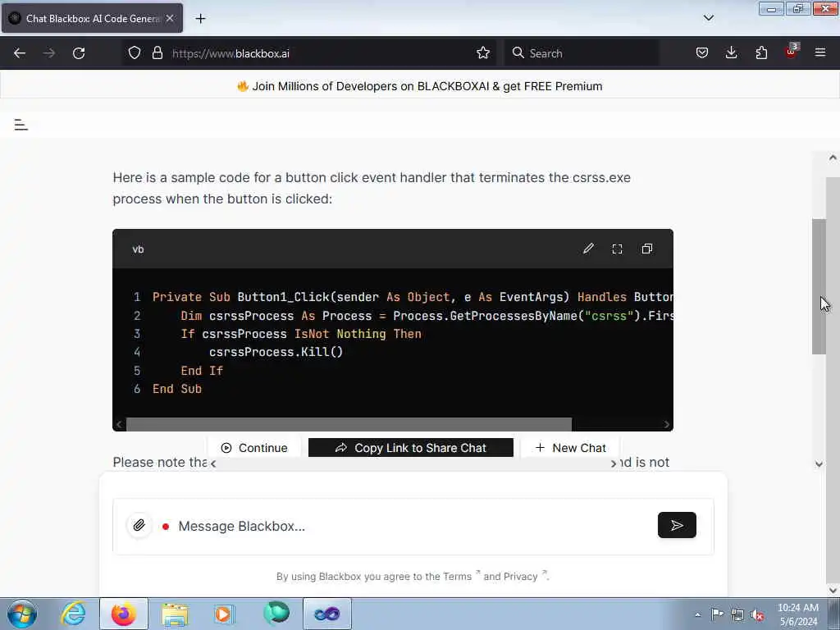
Task: Click the chat area scroll down chevron
Action: 819,464
